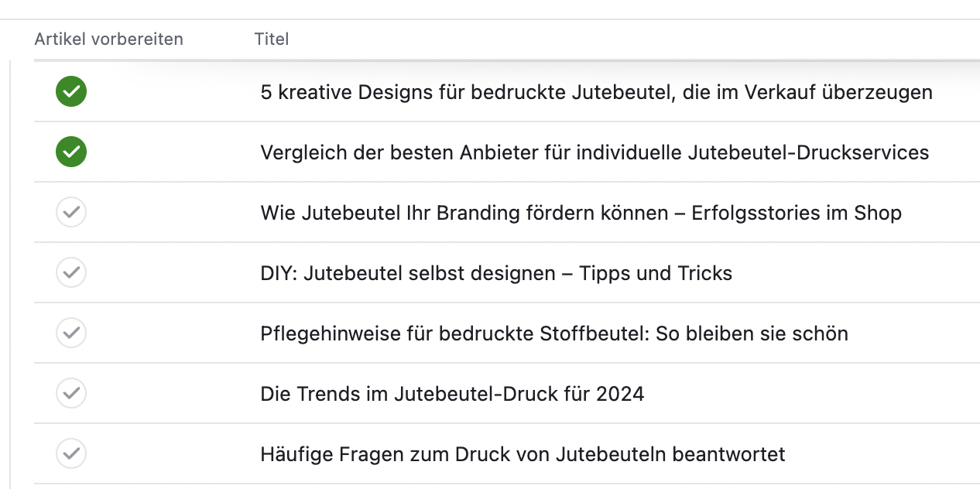Open 'Vergleich der besten Anbieter' article title

click(595, 152)
